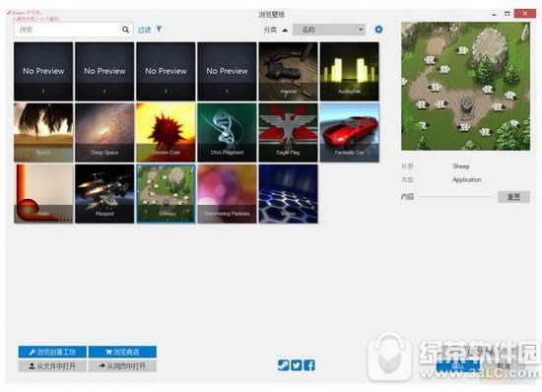Image resolution: width=542 pixels, height=392 pixels.
Task: Open settings with the gear icon
Action: click(378, 30)
